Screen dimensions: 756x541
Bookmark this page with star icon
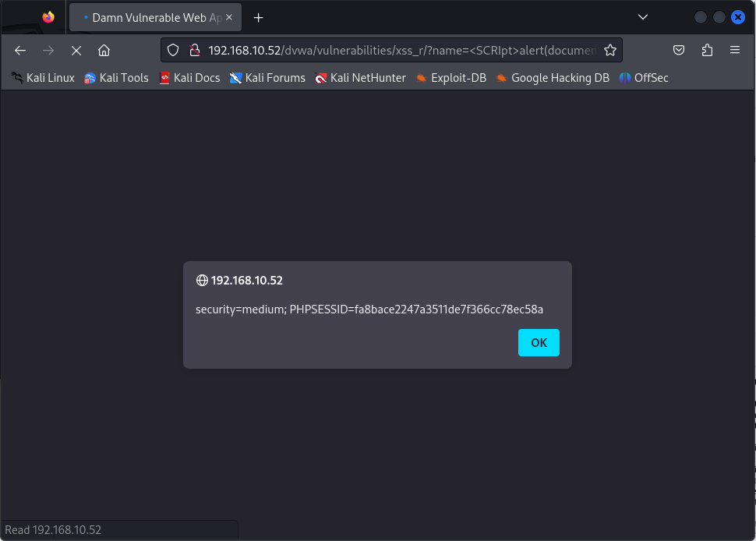click(610, 50)
